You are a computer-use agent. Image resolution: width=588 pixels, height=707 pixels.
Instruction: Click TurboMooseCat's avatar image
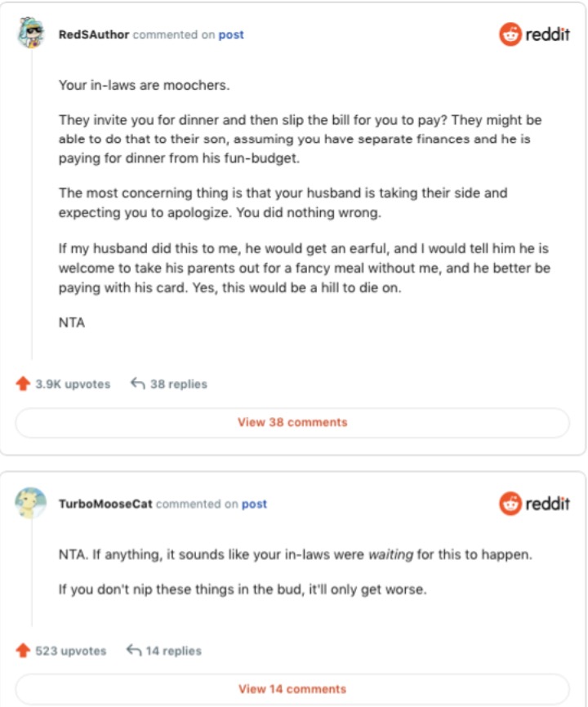pos(31,503)
